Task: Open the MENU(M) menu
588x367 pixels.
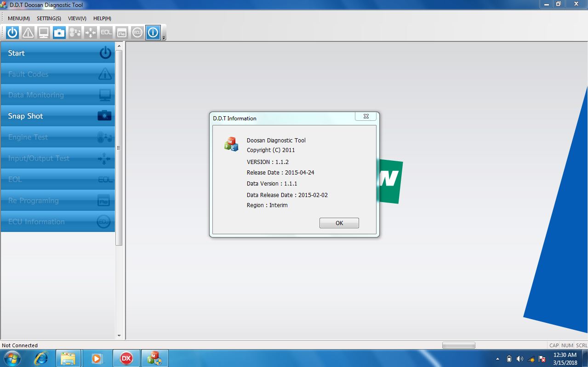Action: click(x=19, y=18)
